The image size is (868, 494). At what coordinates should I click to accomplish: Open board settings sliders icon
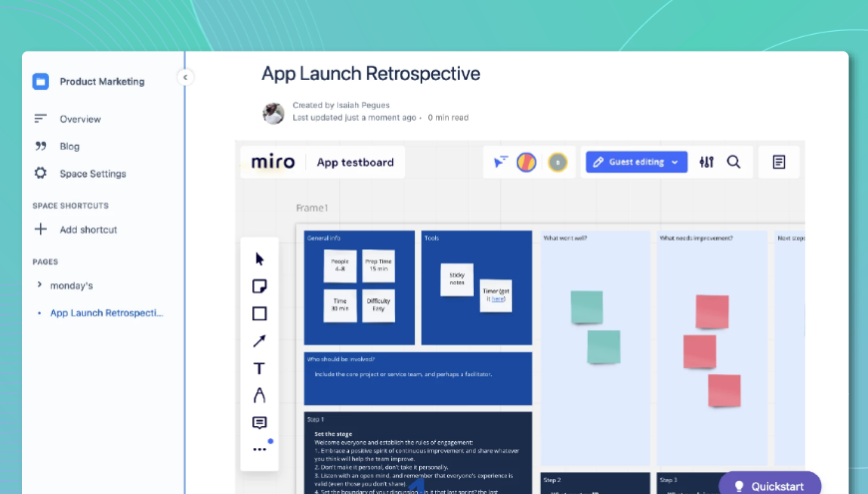(x=706, y=162)
